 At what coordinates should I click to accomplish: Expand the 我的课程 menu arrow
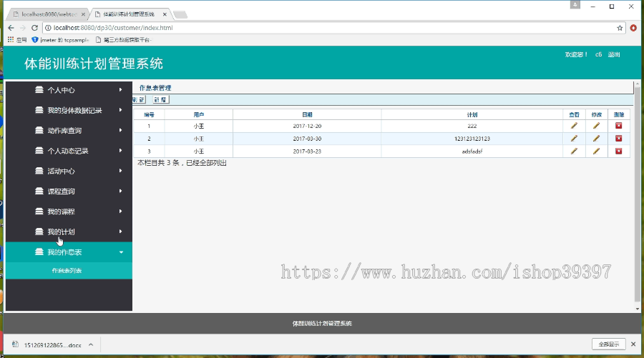[x=120, y=212]
